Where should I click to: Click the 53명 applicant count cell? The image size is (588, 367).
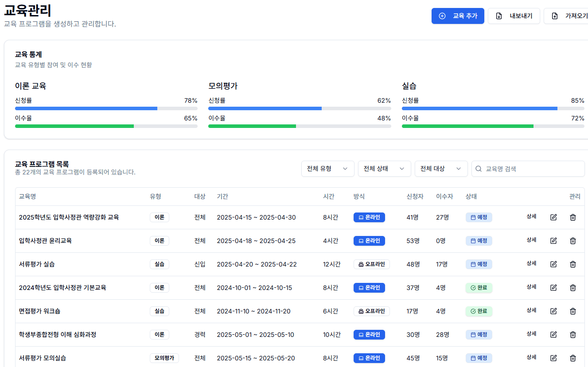[413, 241]
